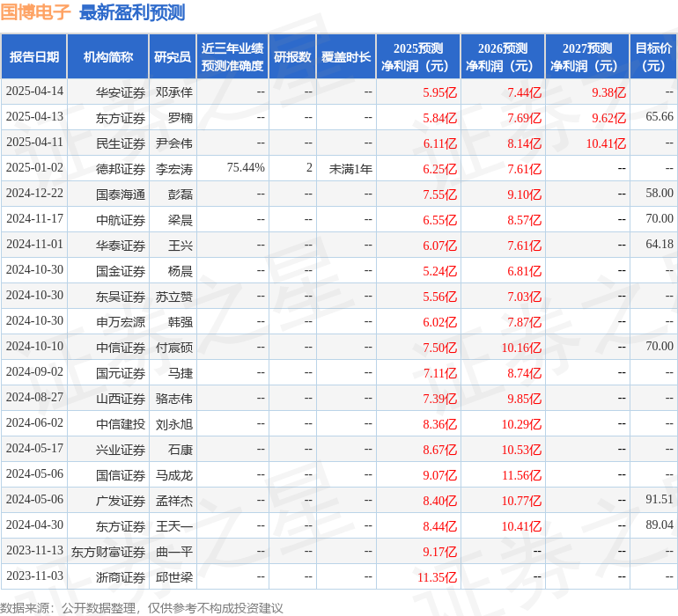Click the 近三年业绩预测准确度 column header
This screenshot has height=616, width=678.
pos(232,57)
